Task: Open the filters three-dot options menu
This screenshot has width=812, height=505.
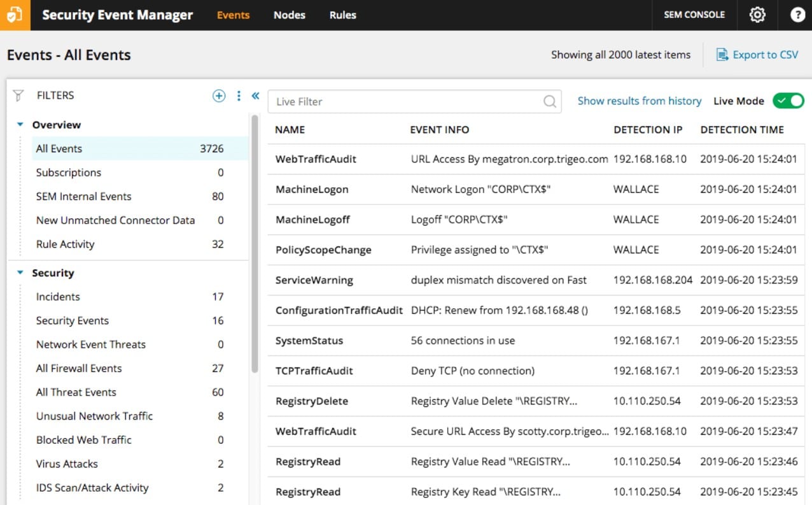Action: pos(239,96)
